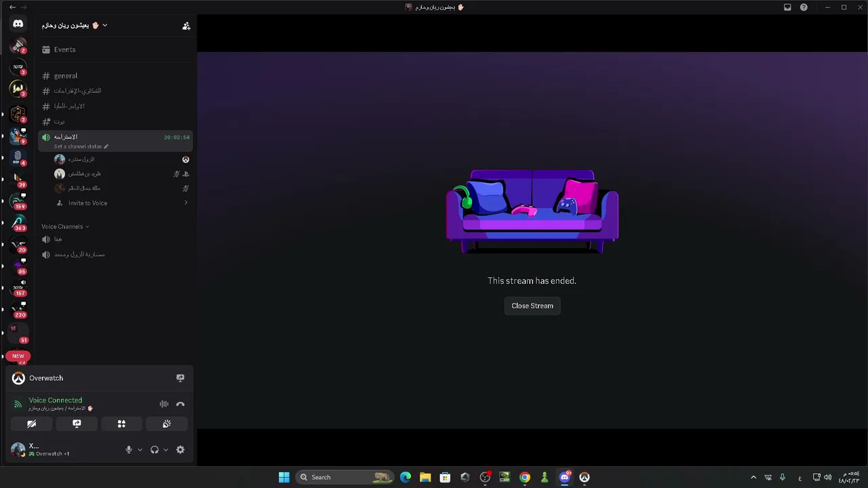
Task: Jump to NEW unread servers
Action: tap(18, 356)
